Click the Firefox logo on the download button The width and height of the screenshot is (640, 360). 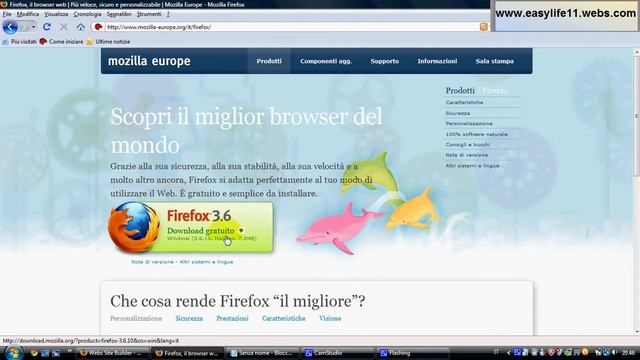click(x=134, y=227)
